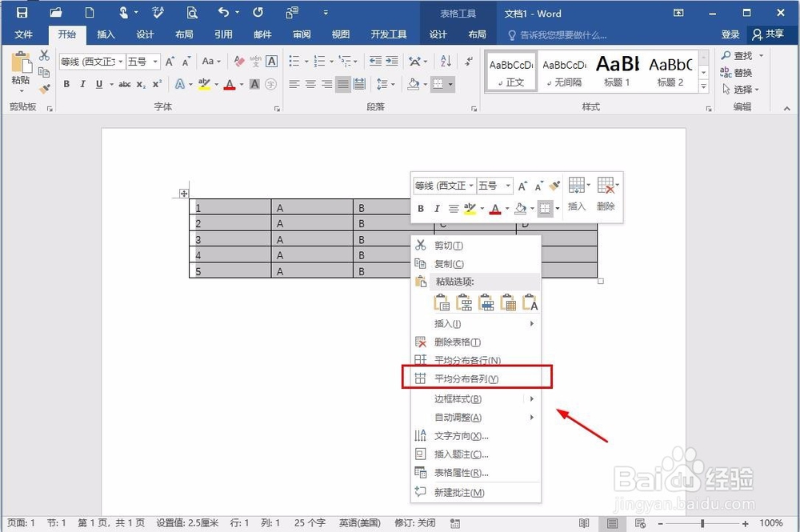
Task: Click the Read Mode view icon in status bar
Action: click(584, 523)
